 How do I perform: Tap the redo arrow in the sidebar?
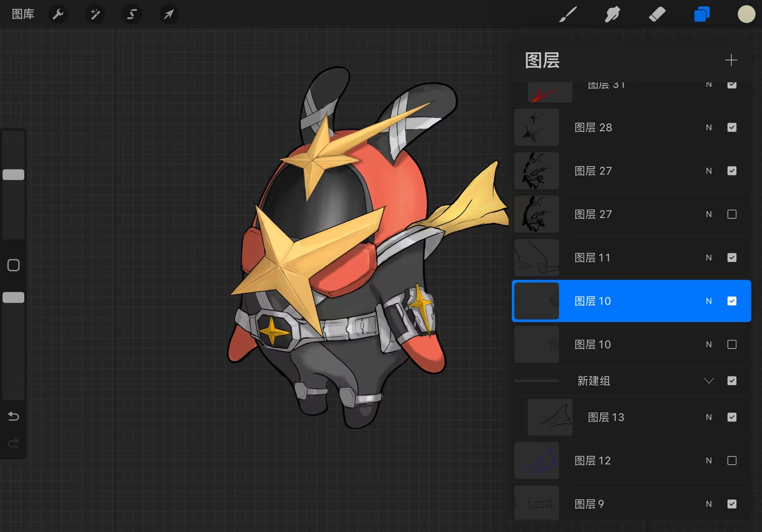tap(13, 443)
